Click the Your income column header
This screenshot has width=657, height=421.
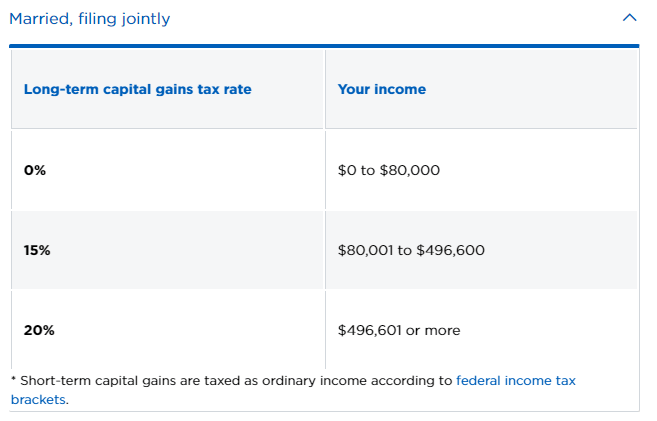coord(382,89)
